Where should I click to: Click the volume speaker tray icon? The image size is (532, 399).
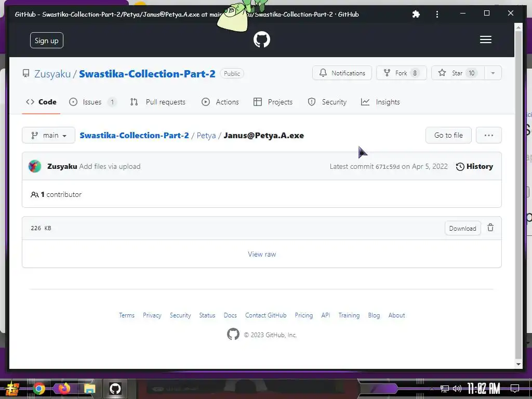coord(457,389)
